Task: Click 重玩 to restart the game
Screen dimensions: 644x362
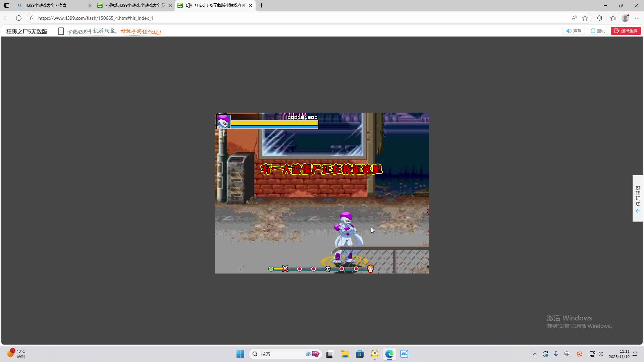Action: (x=598, y=31)
